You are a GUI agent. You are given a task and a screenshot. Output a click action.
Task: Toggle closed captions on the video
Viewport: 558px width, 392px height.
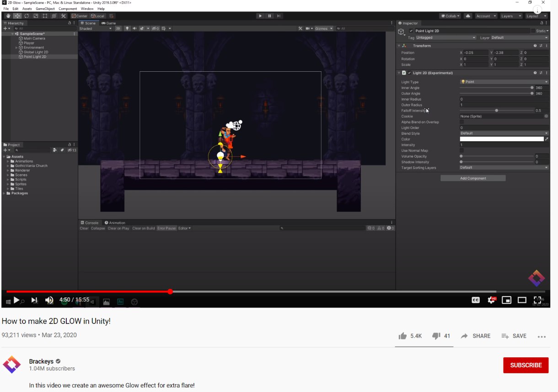[x=476, y=300]
